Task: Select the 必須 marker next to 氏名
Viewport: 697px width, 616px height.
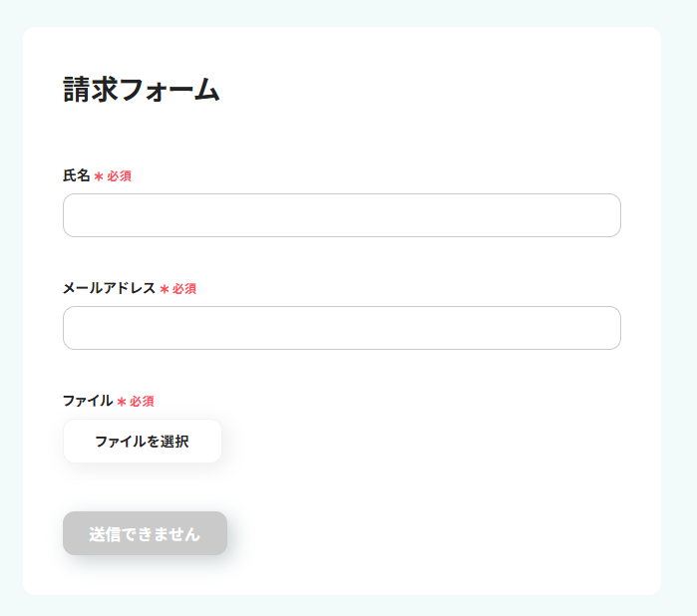Action: 120,176
